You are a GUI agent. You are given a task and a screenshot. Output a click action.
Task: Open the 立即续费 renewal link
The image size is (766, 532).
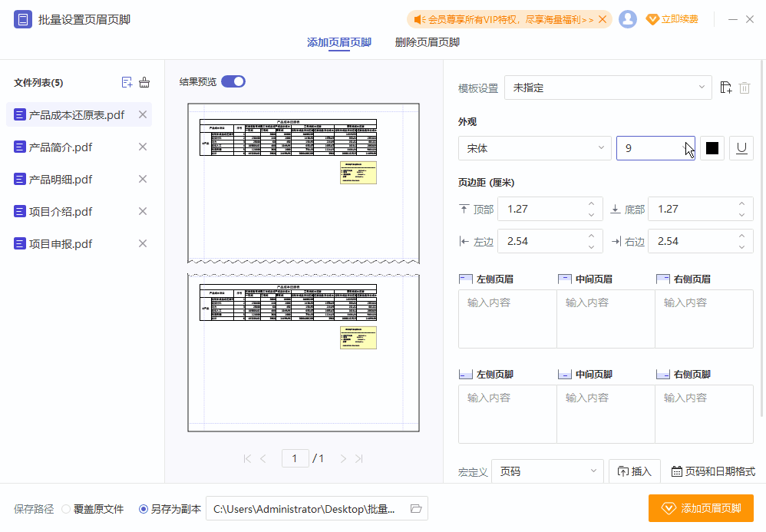tap(679, 19)
